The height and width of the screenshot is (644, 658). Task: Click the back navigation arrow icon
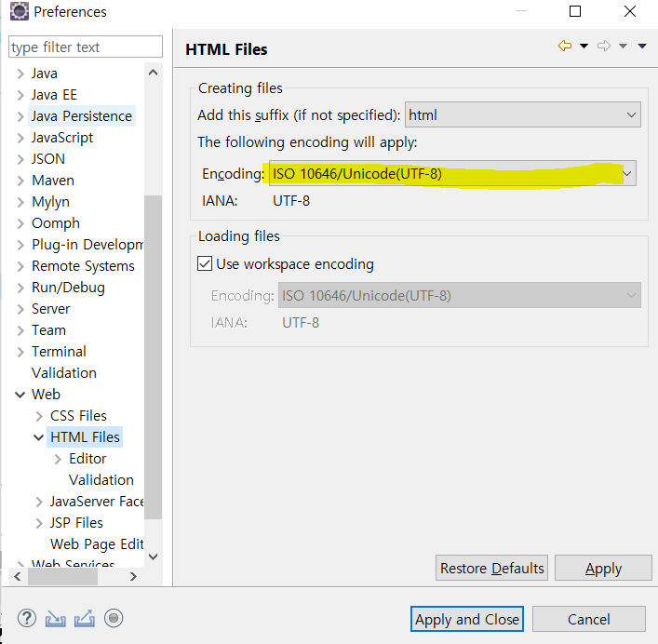pos(564,46)
